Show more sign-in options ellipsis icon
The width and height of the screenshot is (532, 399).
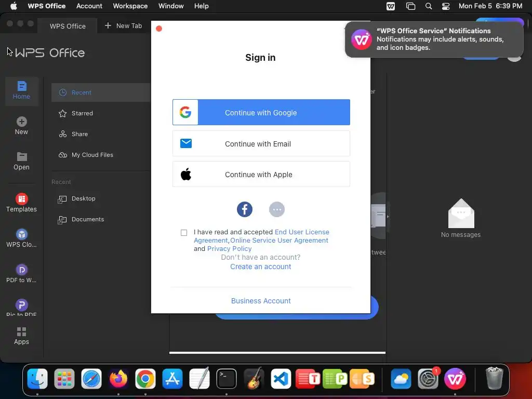(x=277, y=209)
